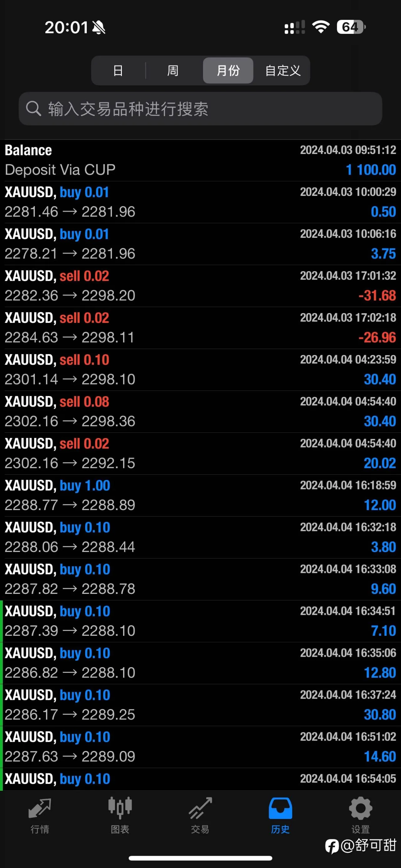
Task: Tap the XAUUSD sell 0.08 label
Action: coord(57,402)
